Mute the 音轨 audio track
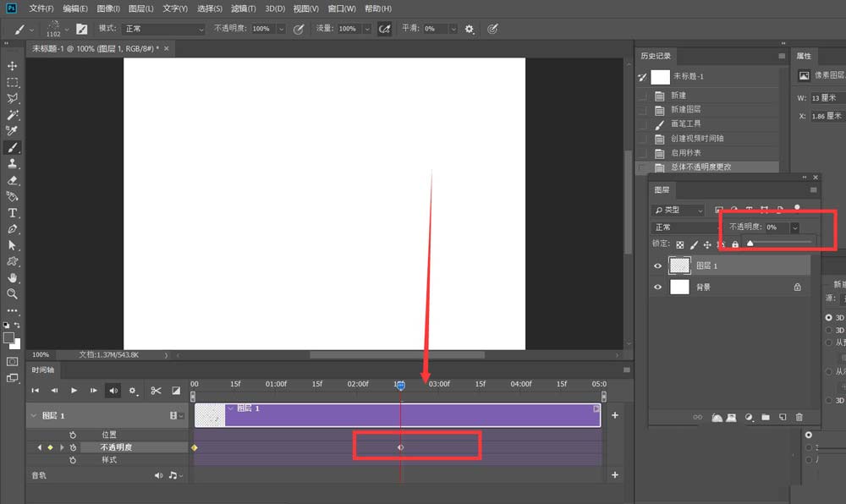 click(158, 475)
